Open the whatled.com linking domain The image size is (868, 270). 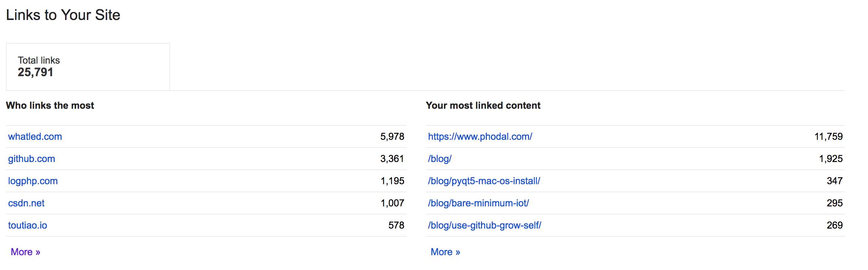point(35,136)
